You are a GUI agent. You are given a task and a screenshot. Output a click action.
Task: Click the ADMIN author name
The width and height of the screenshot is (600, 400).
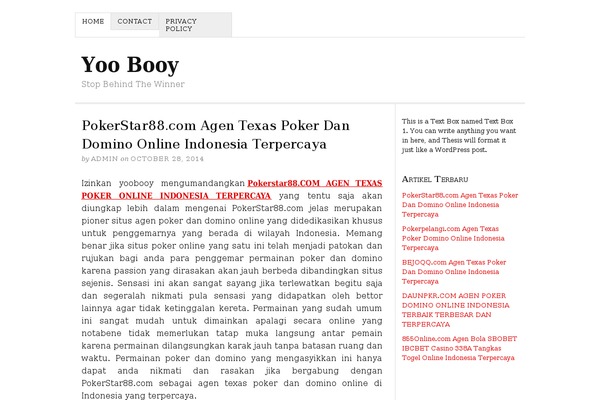(104, 159)
